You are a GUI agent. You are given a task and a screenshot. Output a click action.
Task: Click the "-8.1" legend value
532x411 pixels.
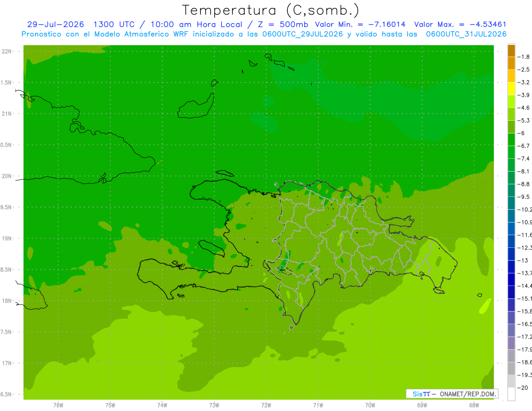(x=524, y=172)
